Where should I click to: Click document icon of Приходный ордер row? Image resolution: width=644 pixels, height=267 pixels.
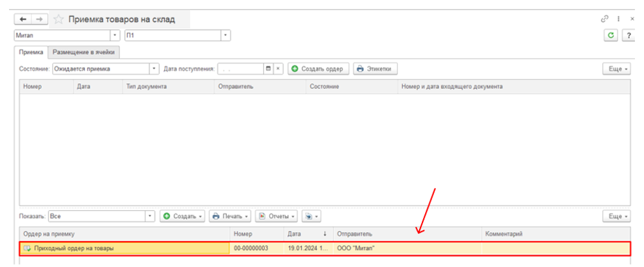[x=28, y=248]
